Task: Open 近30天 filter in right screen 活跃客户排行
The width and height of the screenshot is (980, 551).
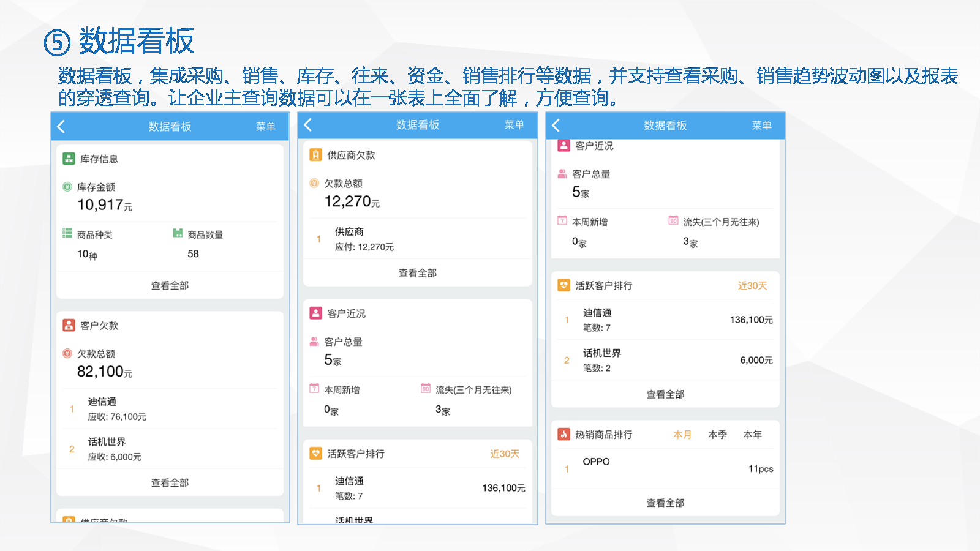Action: (x=752, y=286)
